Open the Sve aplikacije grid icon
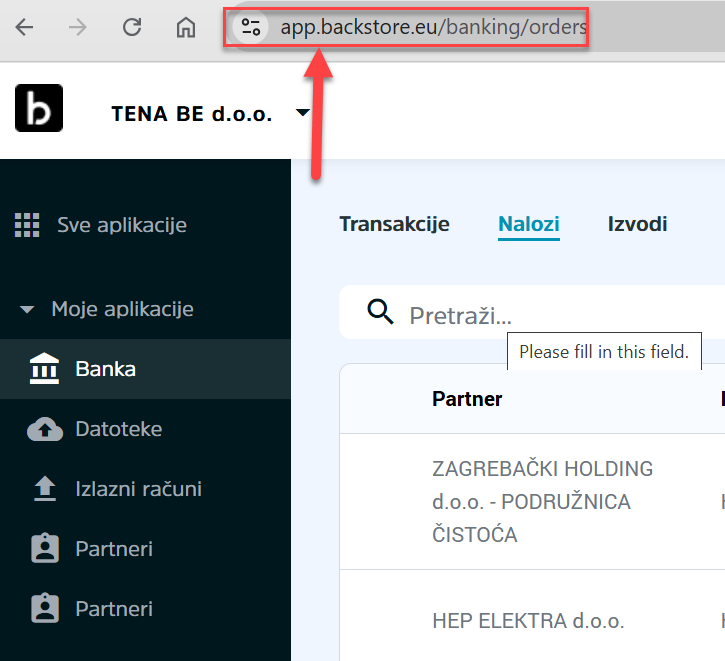 click(x=27, y=225)
